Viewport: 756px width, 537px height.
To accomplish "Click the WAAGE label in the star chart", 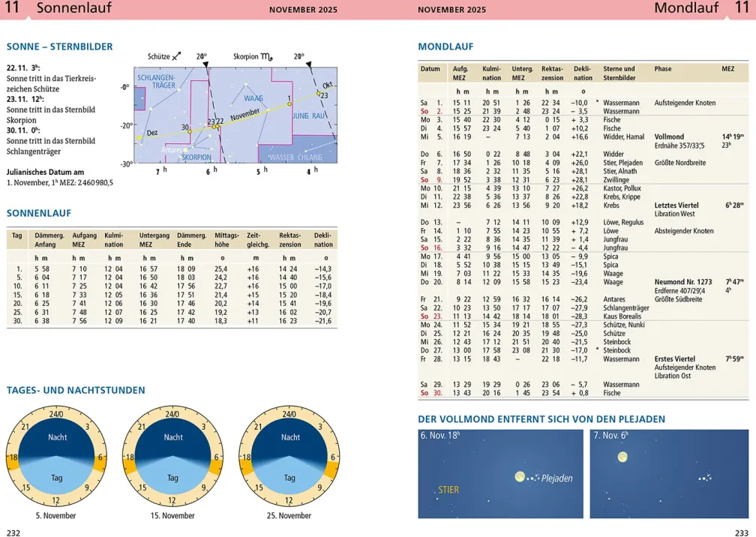I will (x=253, y=98).
